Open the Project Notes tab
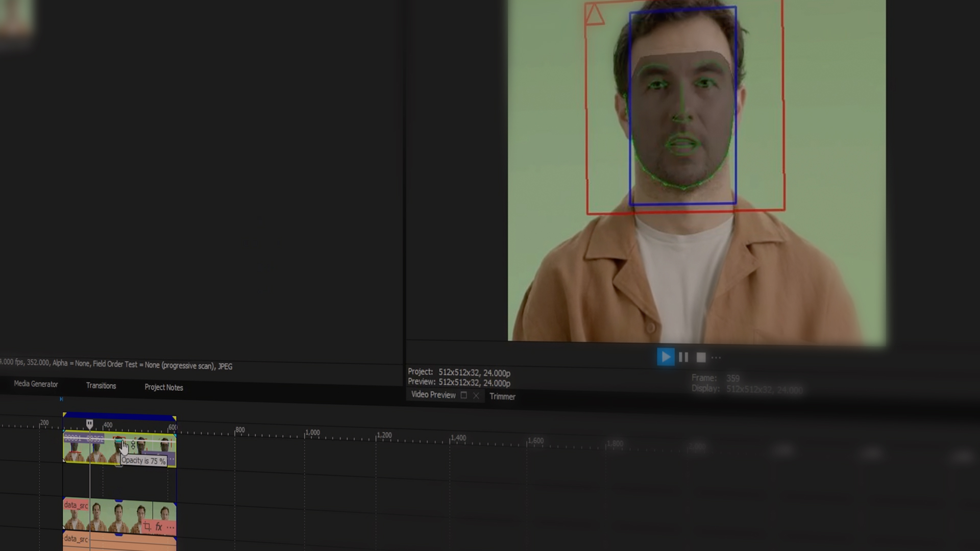Image resolution: width=980 pixels, height=551 pixels. pos(164,387)
